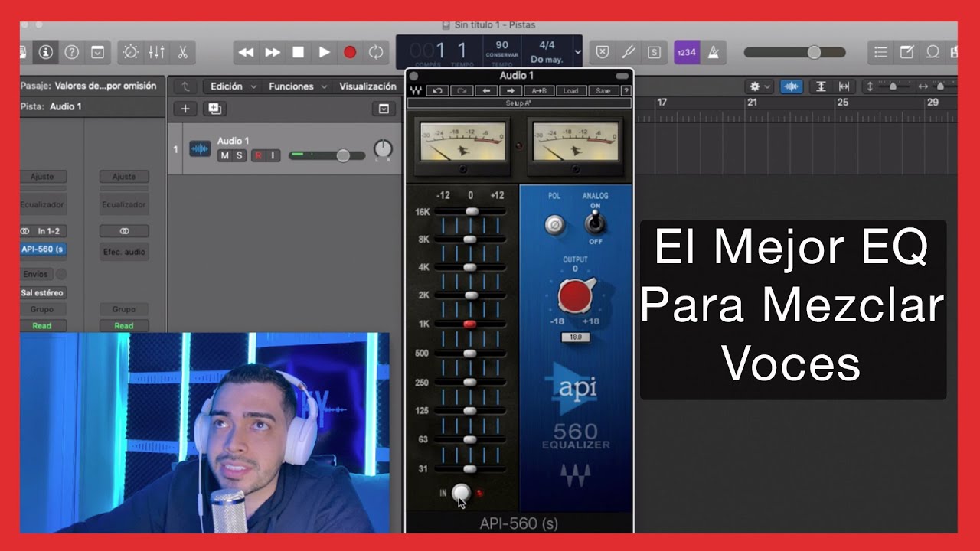The height and width of the screenshot is (551, 980).
Task: Open the Visualización menu
Action: 367,86
